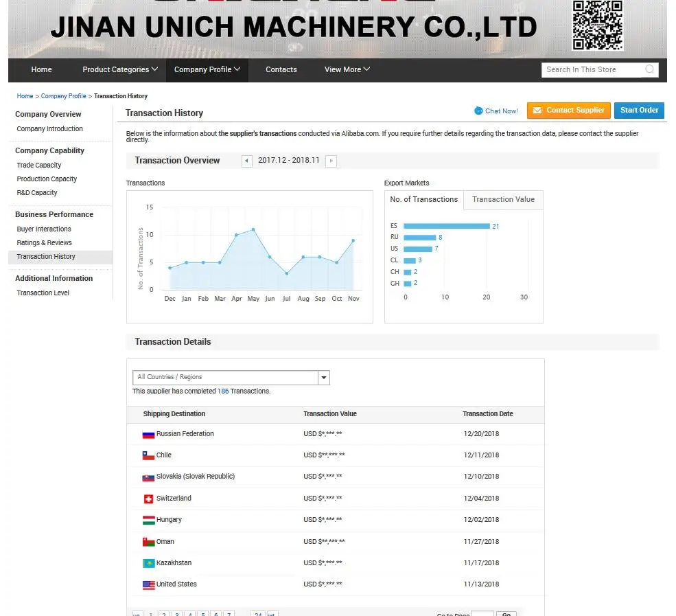This screenshot has height=616, width=676.
Task: Scan the store QR code image
Action: [597, 25]
